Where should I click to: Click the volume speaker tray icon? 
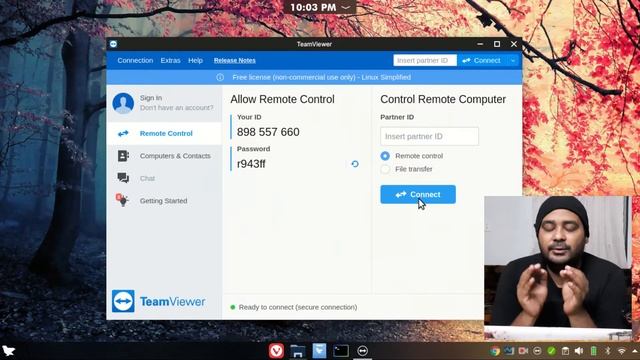[x=579, y=351]
